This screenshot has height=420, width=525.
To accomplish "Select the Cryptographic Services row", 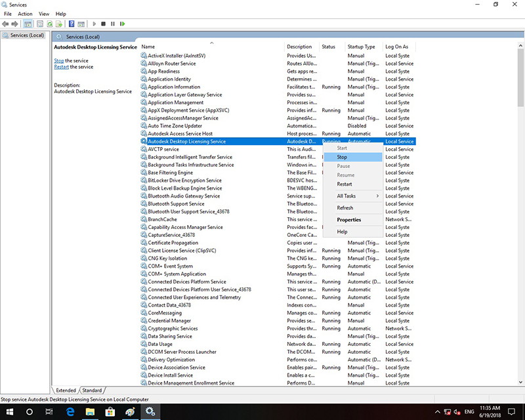I will coord(278,329).
